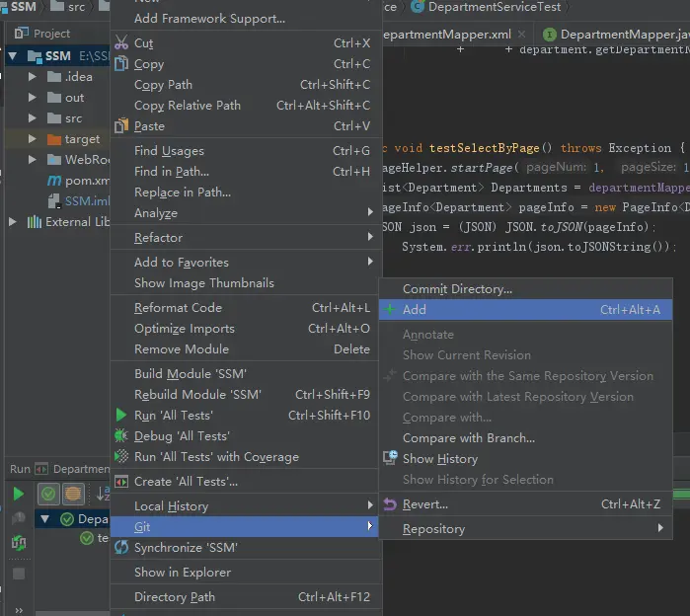Select Directory Path menu entry
The image size is (690, 616).
coord(244,596)
